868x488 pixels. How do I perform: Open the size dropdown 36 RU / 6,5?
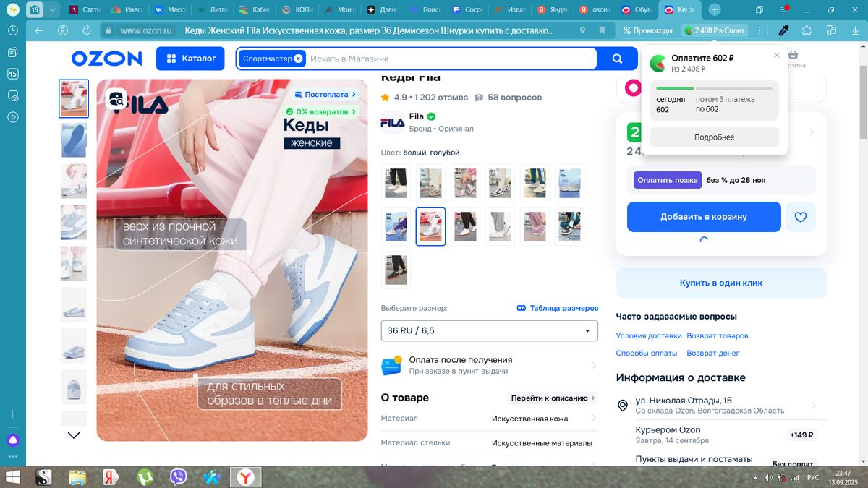[489, 330]
